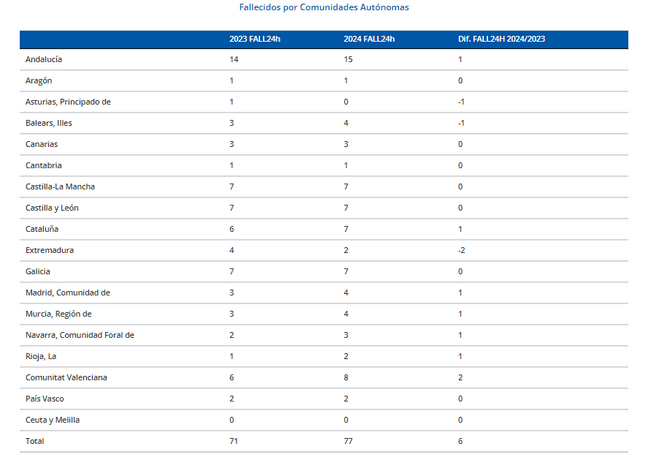The image size is (670, 460).
Task: Select the Andalucía row label
Action: point(44,60)
